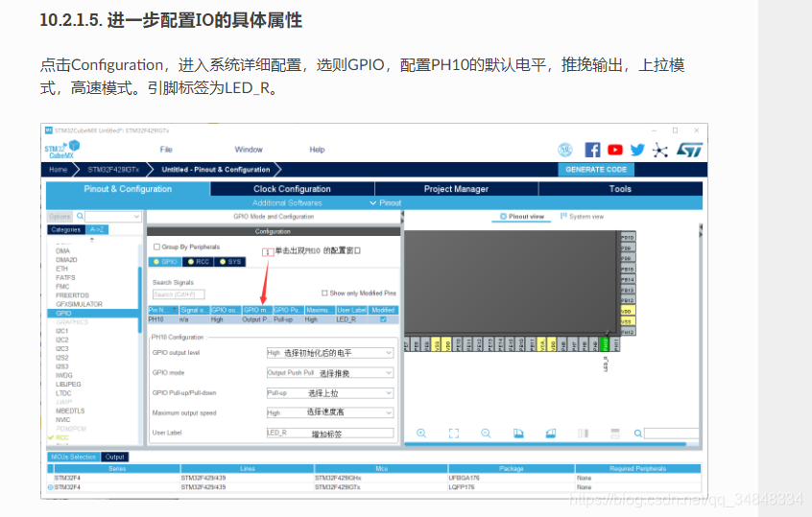Screen dimensions: 812x517
Task: Open the GPIO mode dropdown
Action: point(330,372)
